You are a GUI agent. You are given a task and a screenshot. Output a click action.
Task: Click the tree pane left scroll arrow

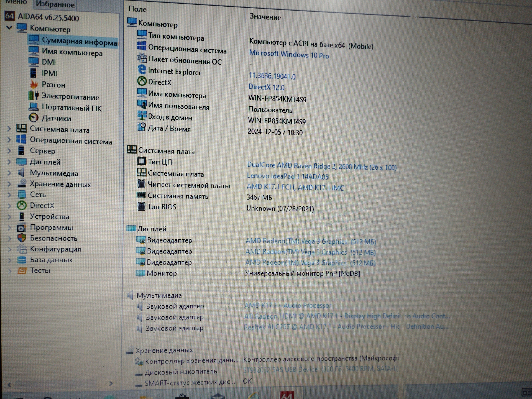(9, 385)
